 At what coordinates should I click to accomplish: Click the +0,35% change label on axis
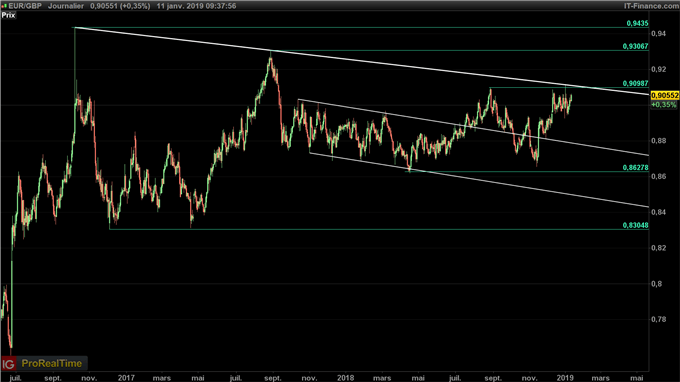click(x=664, y=105)
